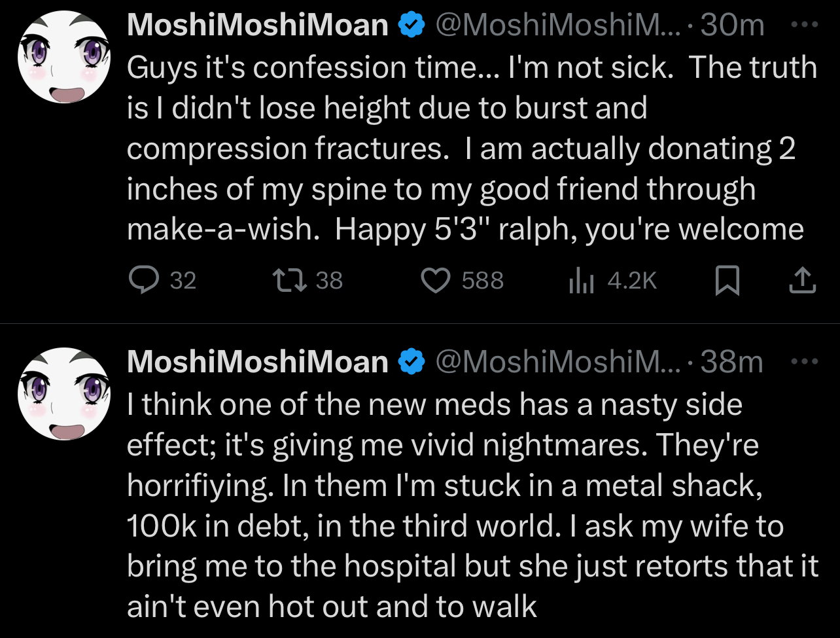Bookmark the confession time tweet

click(x=727, y=281)
